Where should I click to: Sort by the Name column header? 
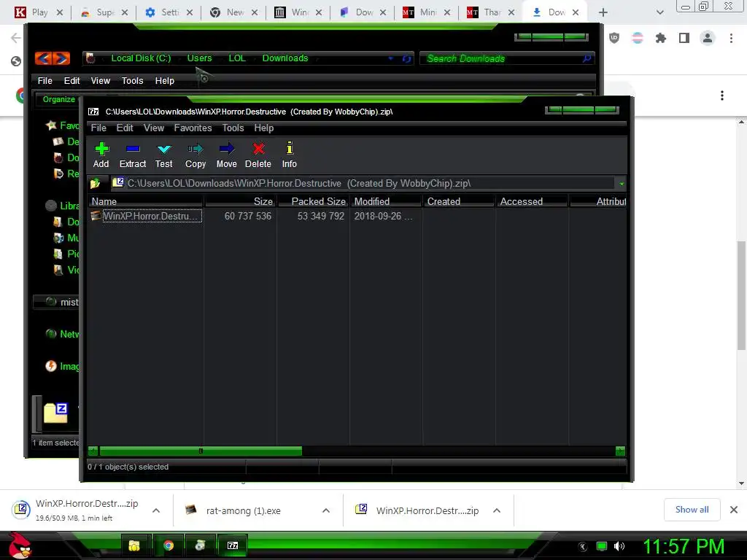145,201
